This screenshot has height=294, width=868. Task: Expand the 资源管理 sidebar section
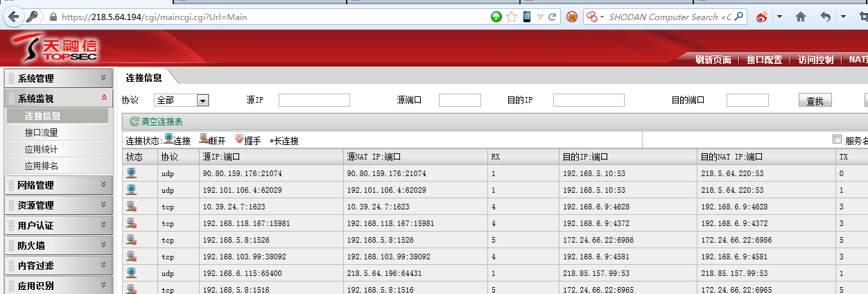pos(58,205)
